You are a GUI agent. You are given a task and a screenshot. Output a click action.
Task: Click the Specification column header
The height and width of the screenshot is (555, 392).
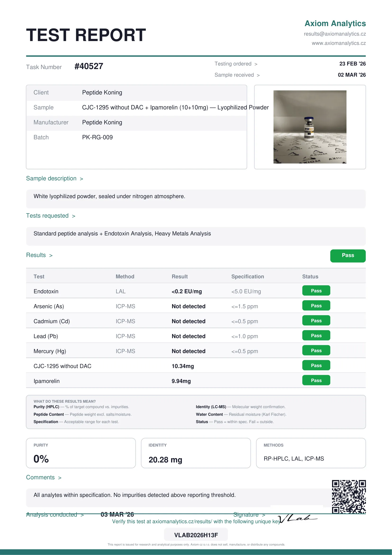(248, 276)
